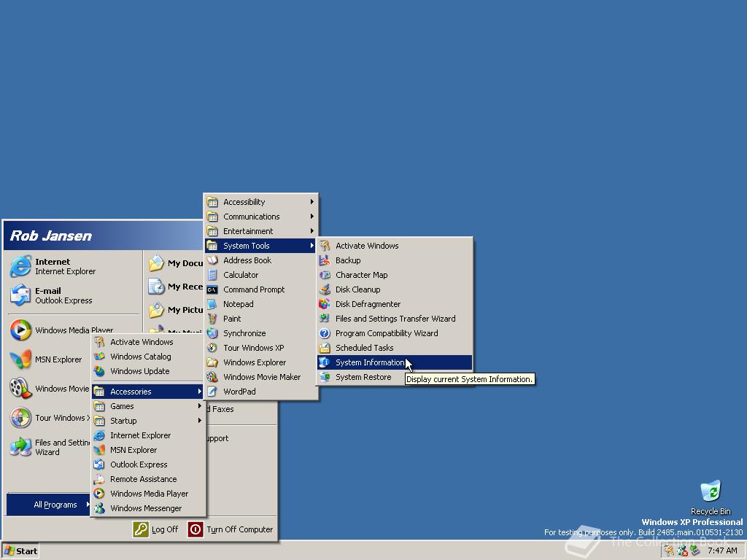Click the Windows Explorer icon

212,362
